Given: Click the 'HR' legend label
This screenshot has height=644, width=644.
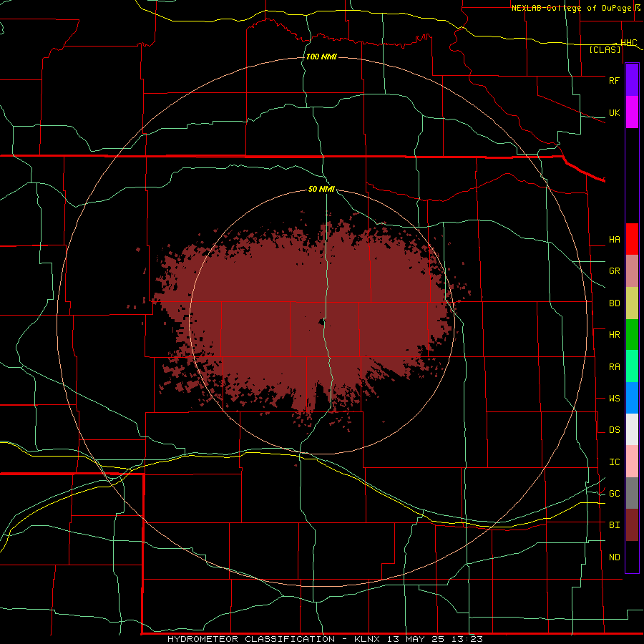Looking at the screenshot, I should tap(614, 335).
